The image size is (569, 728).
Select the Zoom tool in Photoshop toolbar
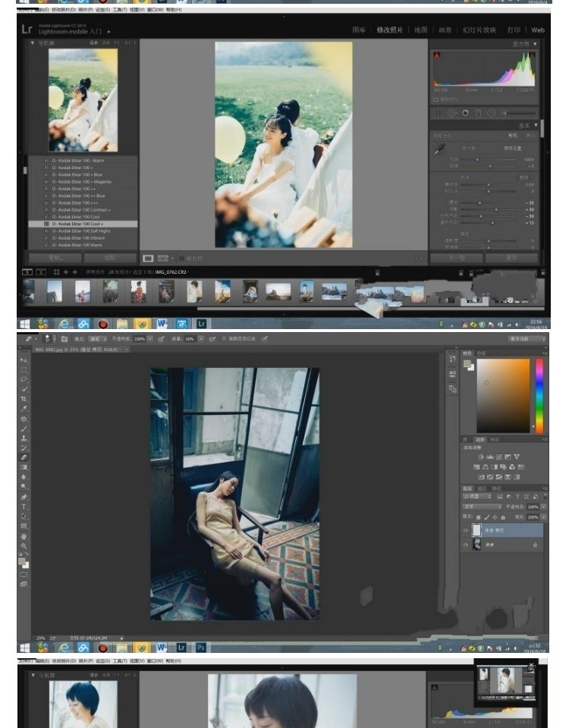click(24, 546)
